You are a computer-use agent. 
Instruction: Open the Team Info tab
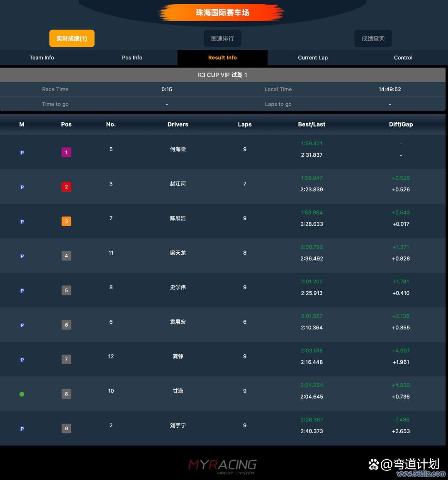(41, 58)
